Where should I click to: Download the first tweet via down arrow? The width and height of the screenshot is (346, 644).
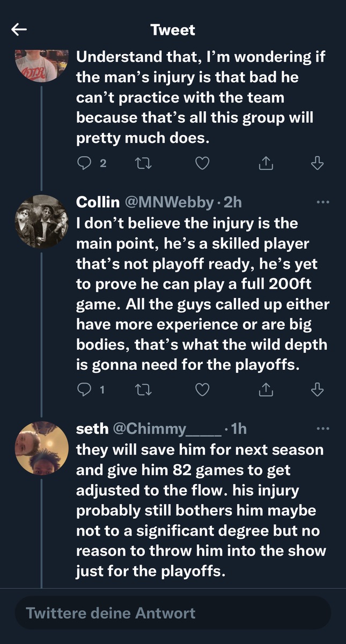point(318,164)
